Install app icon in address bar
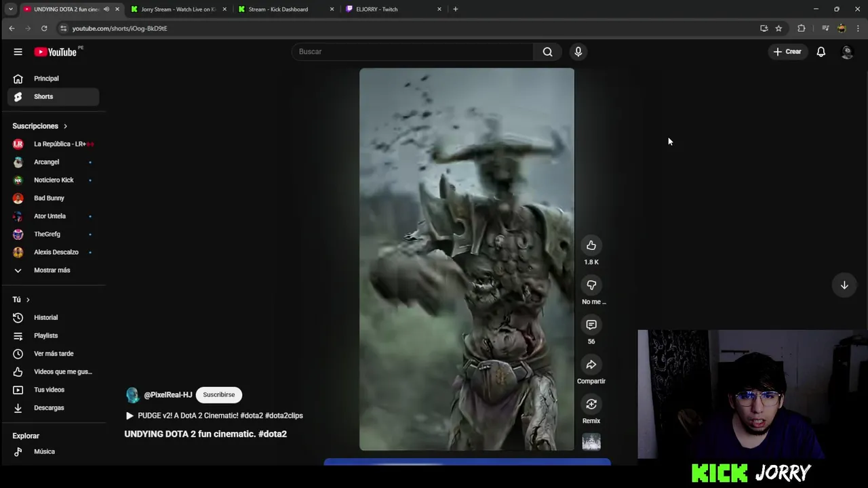Viewport: 868px width, 488px height. pos(764,28)
